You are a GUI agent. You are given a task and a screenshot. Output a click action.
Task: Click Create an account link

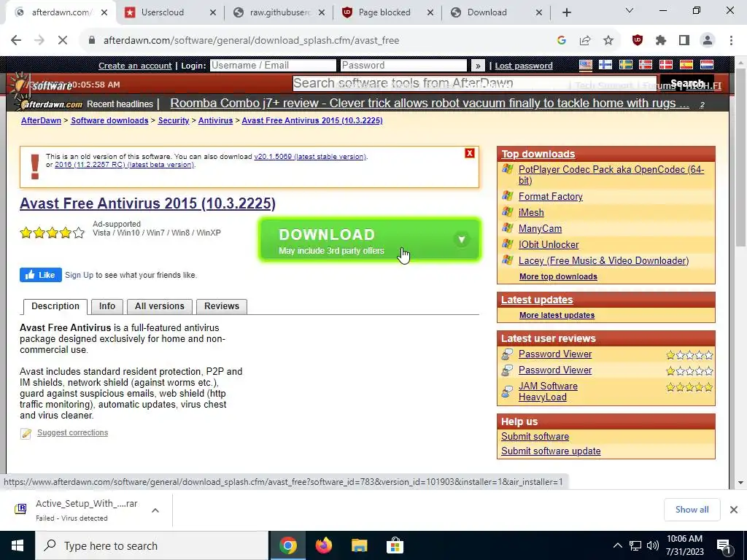point(135,66)
